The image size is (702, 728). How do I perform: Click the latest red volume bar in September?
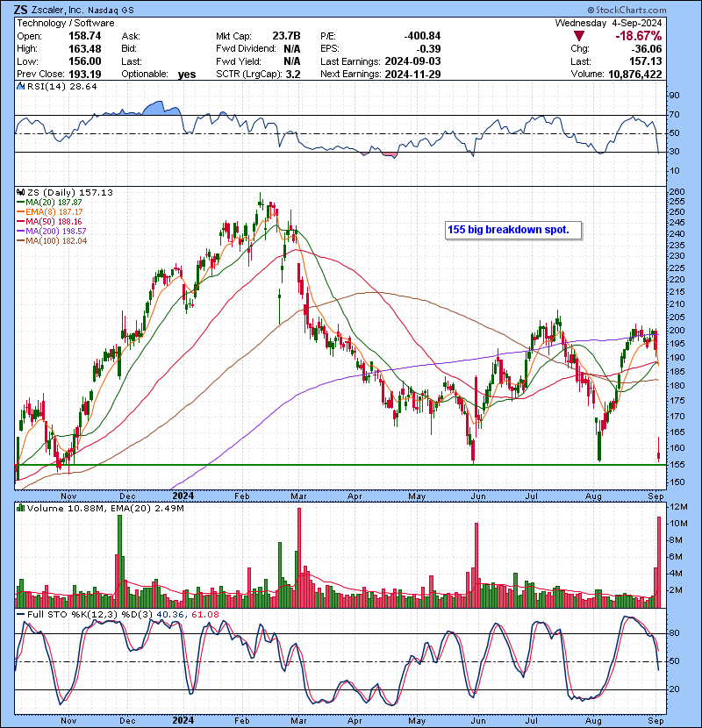pyautogui.click(x=659, y=562)
